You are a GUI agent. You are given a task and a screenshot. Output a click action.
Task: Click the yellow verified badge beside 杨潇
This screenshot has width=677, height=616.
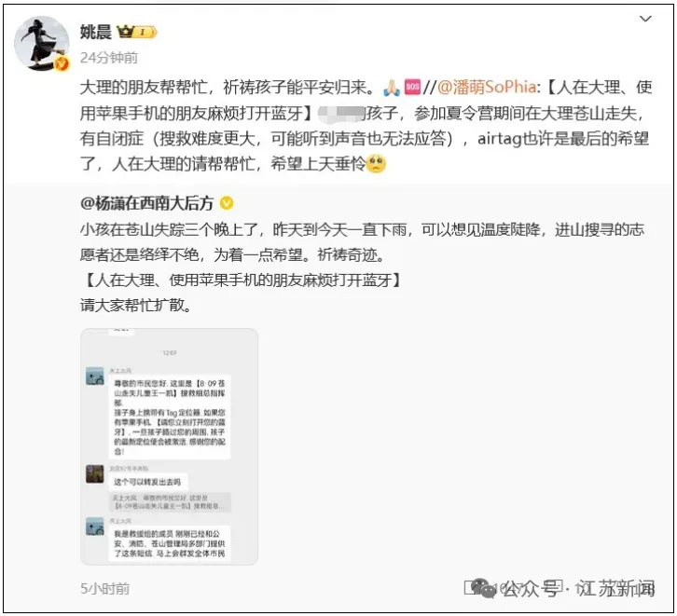(x=227, y=203)
